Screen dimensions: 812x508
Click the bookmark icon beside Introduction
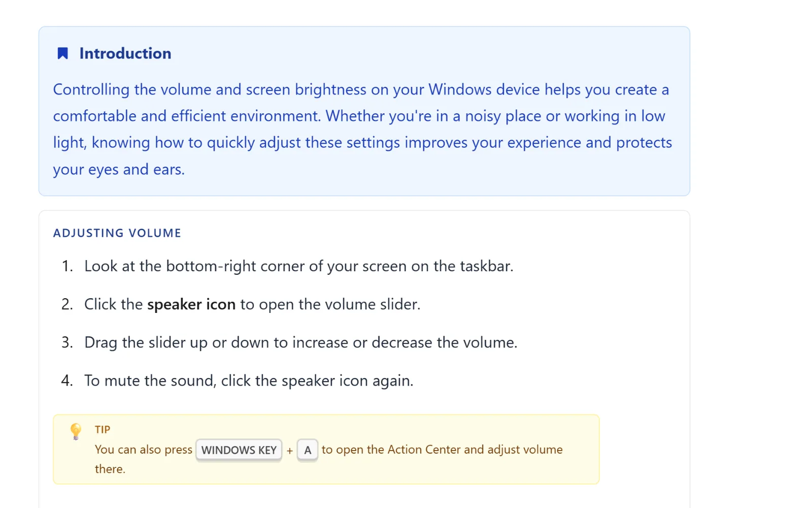[62, 53]
